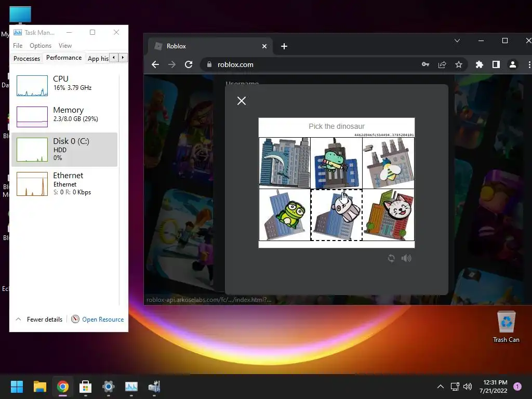This screenshot has height=399, width=532.
Task: Pick the raccoon-on-building captcha image
Action: 336,215
